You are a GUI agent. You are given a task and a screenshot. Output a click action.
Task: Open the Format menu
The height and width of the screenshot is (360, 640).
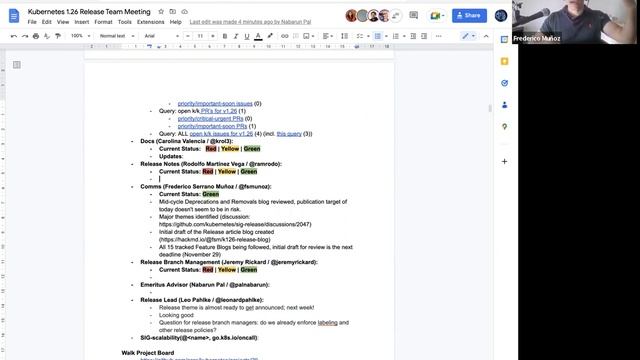coord(103,22)
